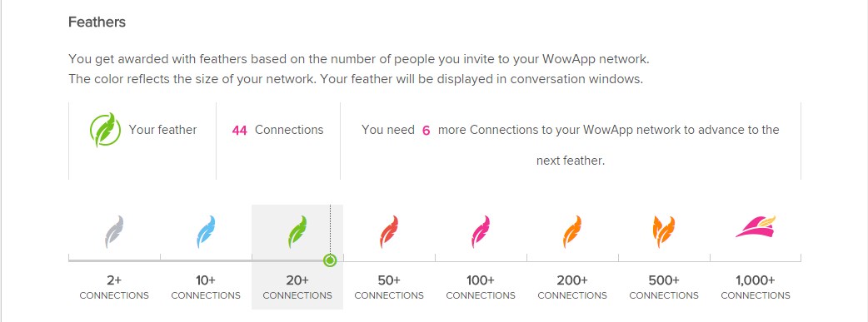868x322 pixels.
Task: Click the gray 2+ connections feather
Action: tap(114, 232)
